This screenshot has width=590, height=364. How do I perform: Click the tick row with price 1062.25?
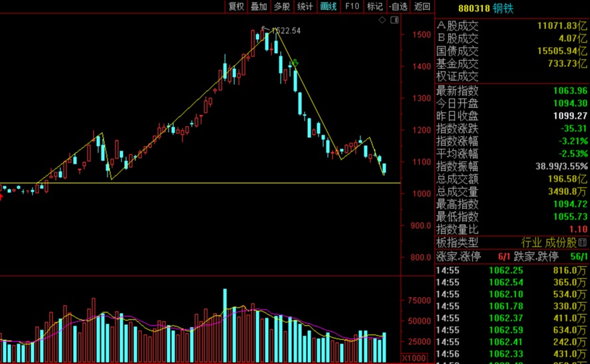512,271
